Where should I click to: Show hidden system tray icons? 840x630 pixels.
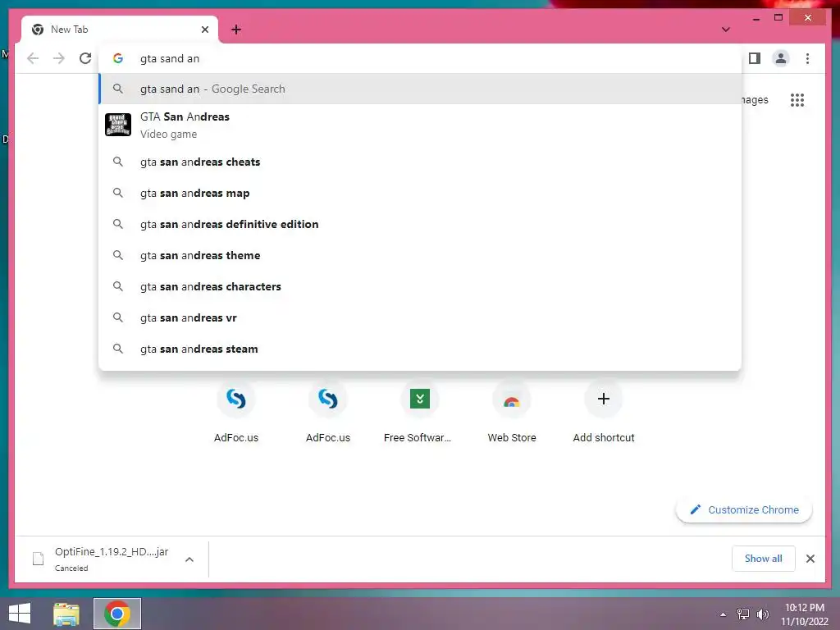(x=724, y=614)
